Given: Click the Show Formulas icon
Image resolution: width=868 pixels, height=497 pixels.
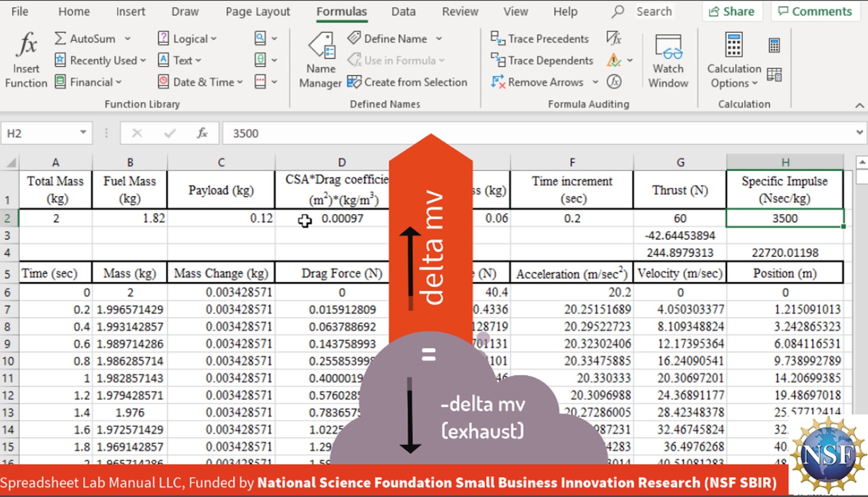Looking at the screenshot, I should [x=614, y=38].
